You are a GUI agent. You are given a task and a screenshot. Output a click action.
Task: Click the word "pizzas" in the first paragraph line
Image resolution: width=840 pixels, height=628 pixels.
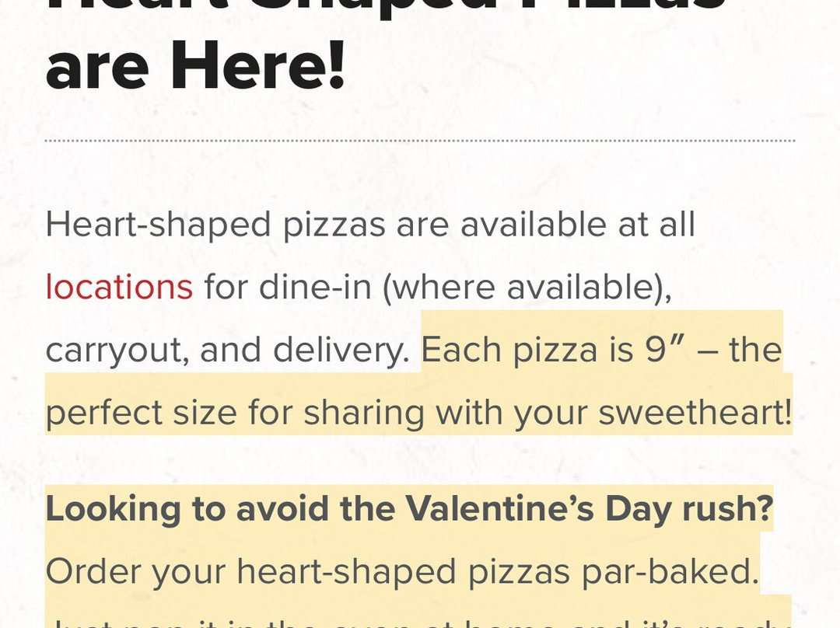click(334, 225)
